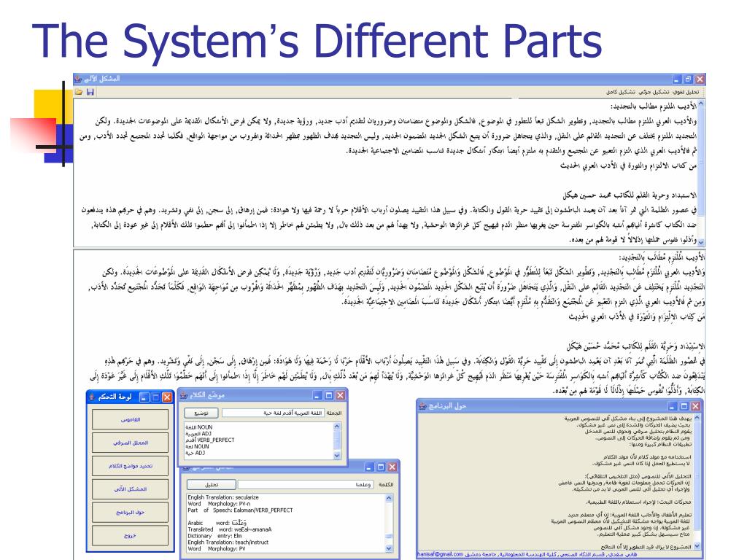This screenshot has height=560, width=747.
Task: Select the 'اللغة NOUN' result row
Action: (198, 427)
